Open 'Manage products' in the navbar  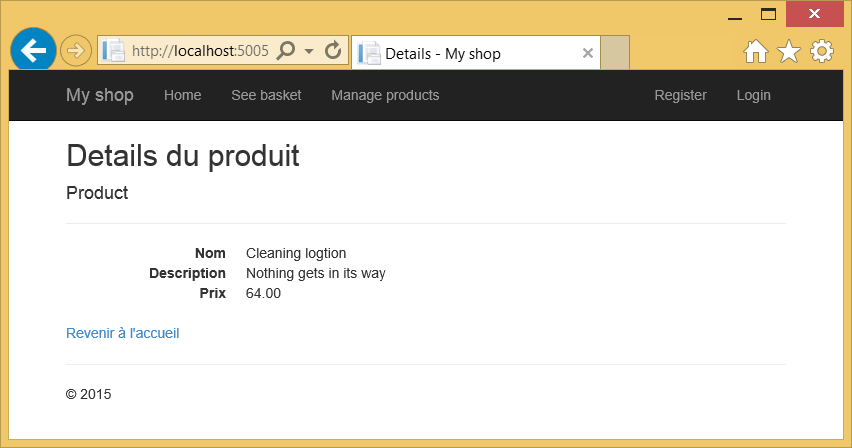coord(385,95)
